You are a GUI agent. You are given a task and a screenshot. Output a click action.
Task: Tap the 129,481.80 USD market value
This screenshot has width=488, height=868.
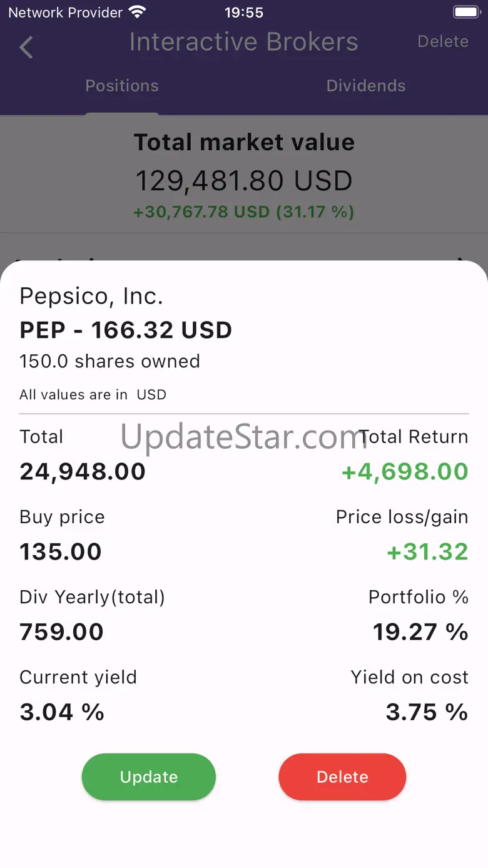[x=244, y=181]
